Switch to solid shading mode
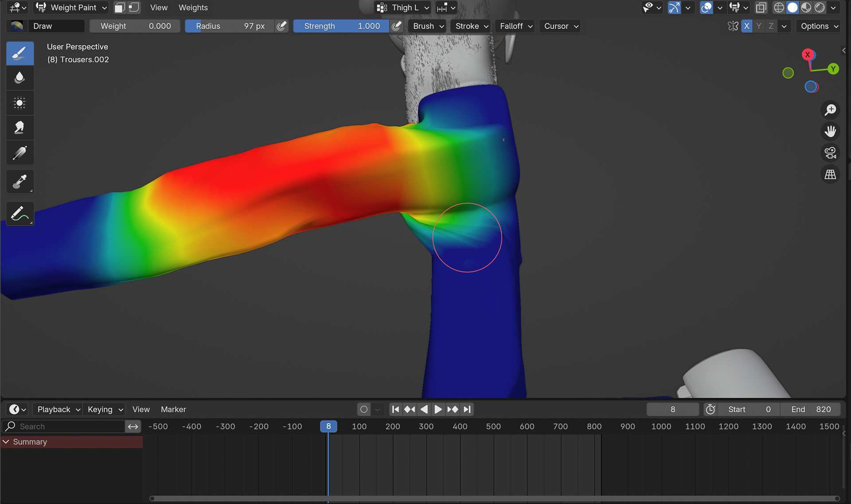This screenshot has width=851, height=504. point(792,8)
